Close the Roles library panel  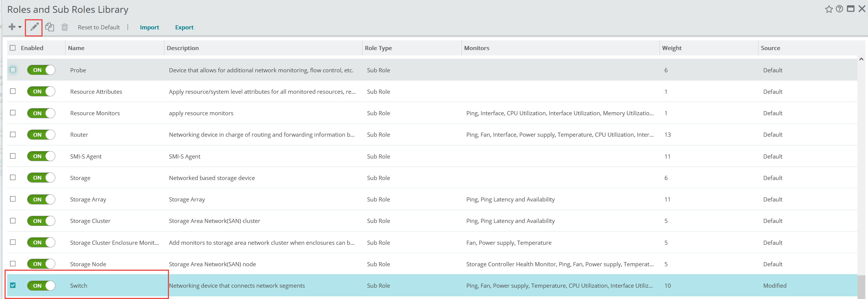(862, 9)
